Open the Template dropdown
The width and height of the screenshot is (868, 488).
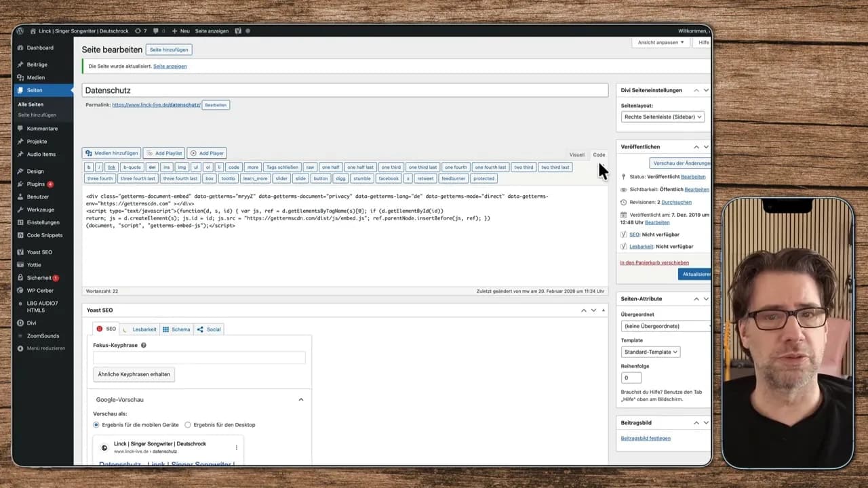coord(650,352)
